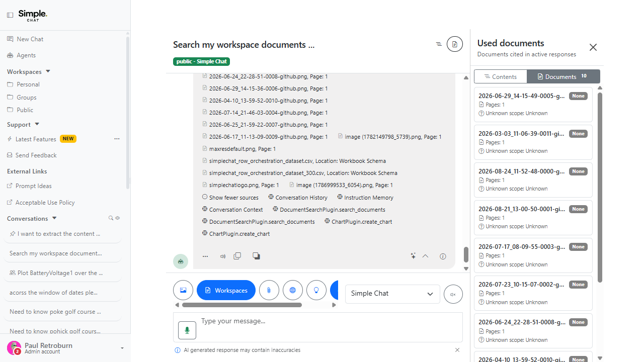Open the Public workspace folder

click(20, 110)
